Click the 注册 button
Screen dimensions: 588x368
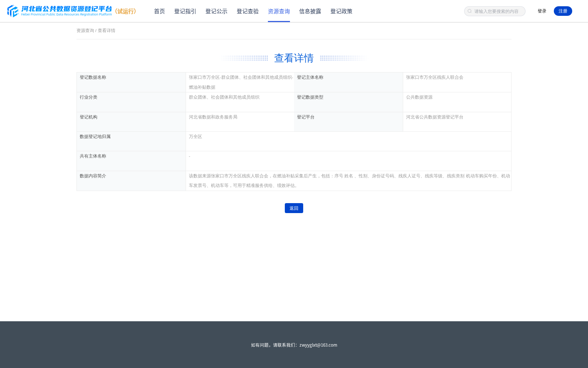tap(563, 11)
